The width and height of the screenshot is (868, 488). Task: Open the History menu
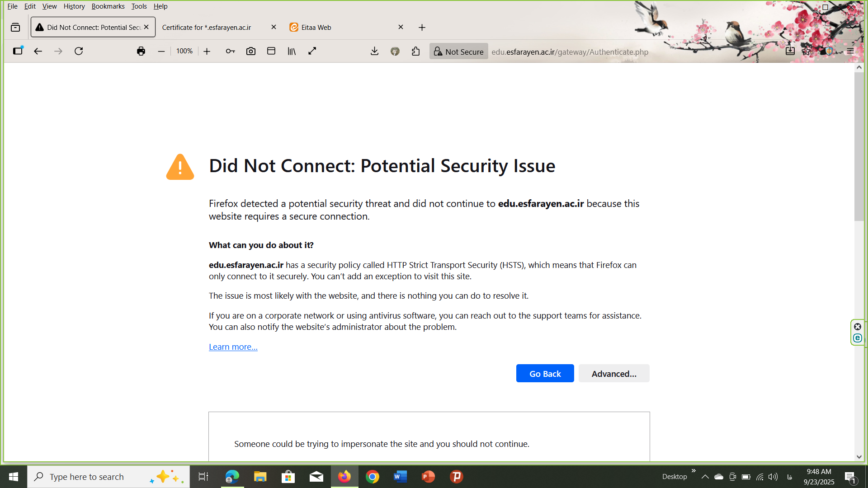[74, 6]
